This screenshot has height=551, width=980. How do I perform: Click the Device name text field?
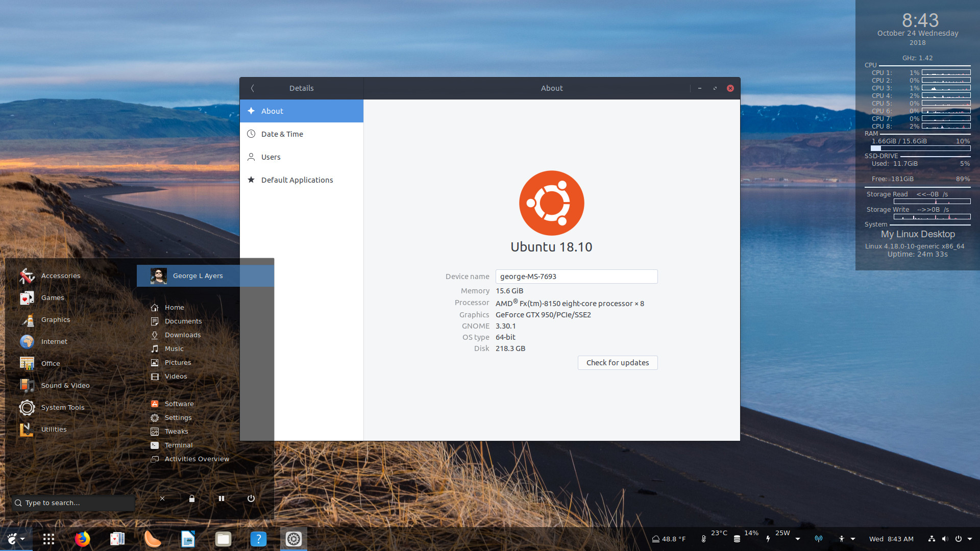click(576, 277)
